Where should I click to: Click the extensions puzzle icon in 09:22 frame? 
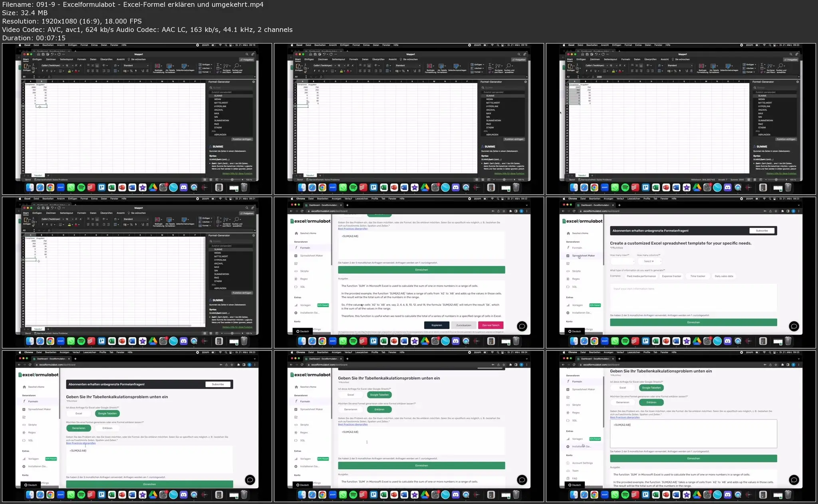(510, 211)
